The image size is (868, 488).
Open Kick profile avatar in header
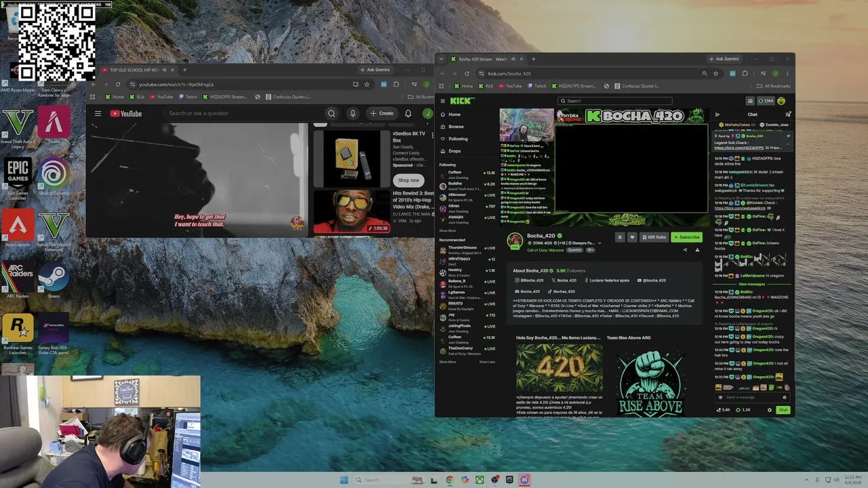click(781, 101)
